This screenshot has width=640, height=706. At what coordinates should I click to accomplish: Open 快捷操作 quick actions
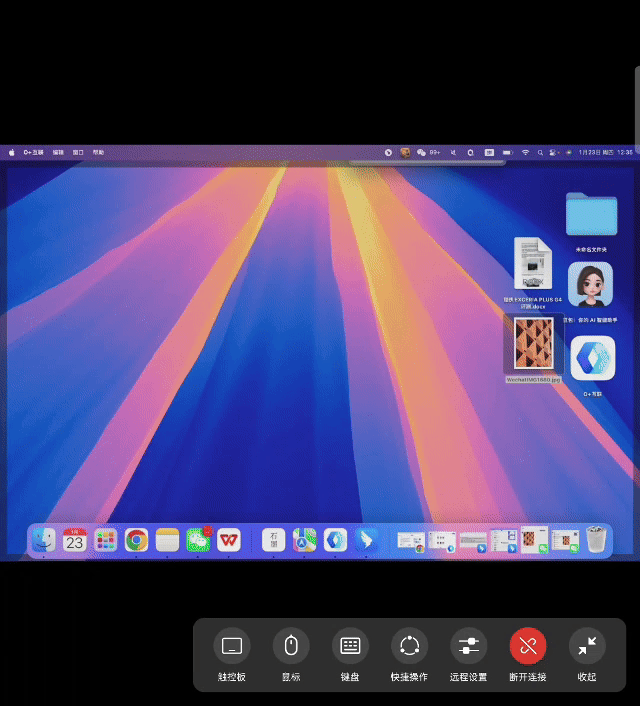tap(409, 646)
